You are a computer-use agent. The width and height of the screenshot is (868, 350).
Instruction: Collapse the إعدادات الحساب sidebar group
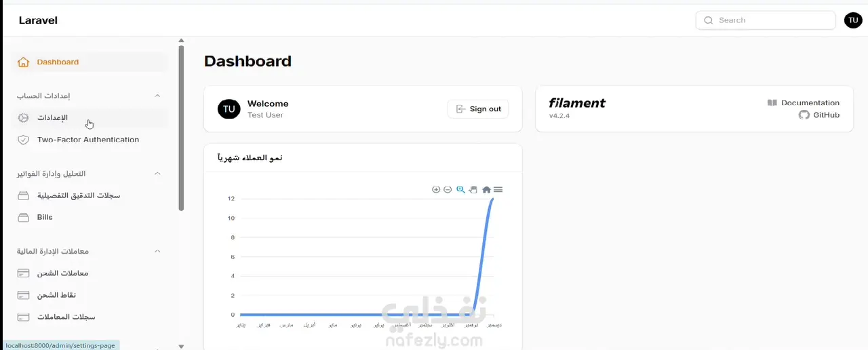[x=157, y=96]
